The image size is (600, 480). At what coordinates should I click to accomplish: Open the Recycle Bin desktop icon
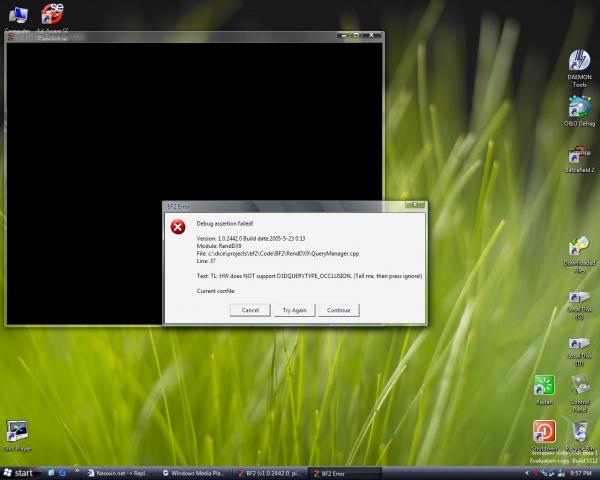click(580, 435)
